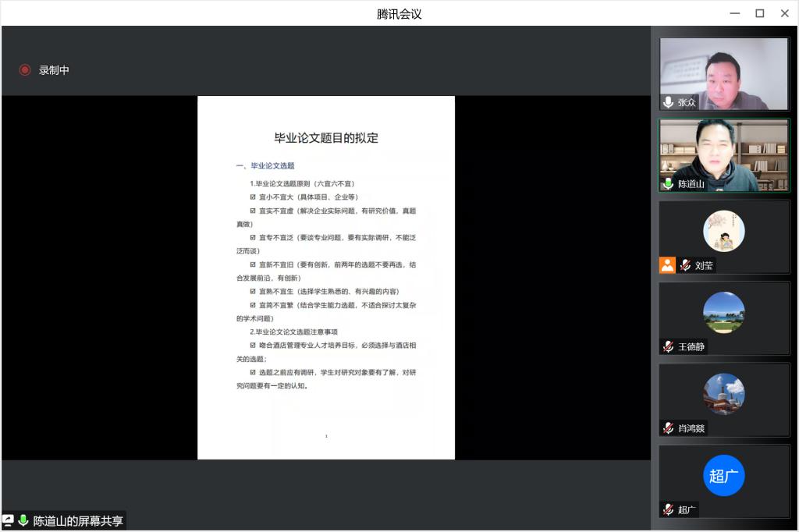The height and width of the screenshot is (532, 799).
Task: Click the 录制中 recording status label
Action: (x=54, y=70)
